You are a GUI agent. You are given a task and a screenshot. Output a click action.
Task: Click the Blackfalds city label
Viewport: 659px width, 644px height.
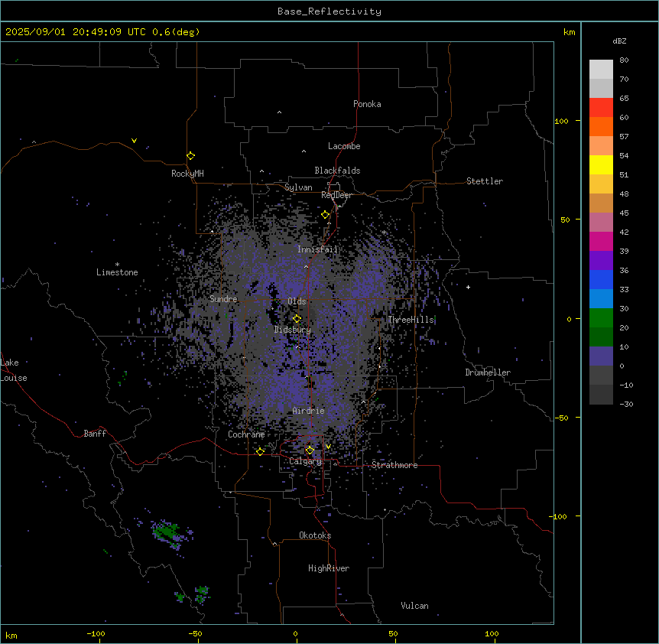pos(337,171)
